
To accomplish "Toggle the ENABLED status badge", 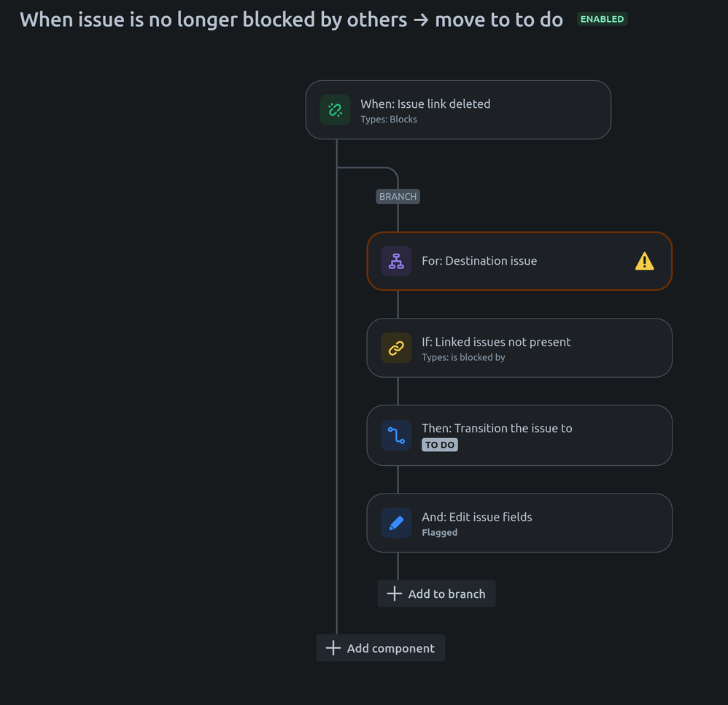I will (x=601, y=19).
